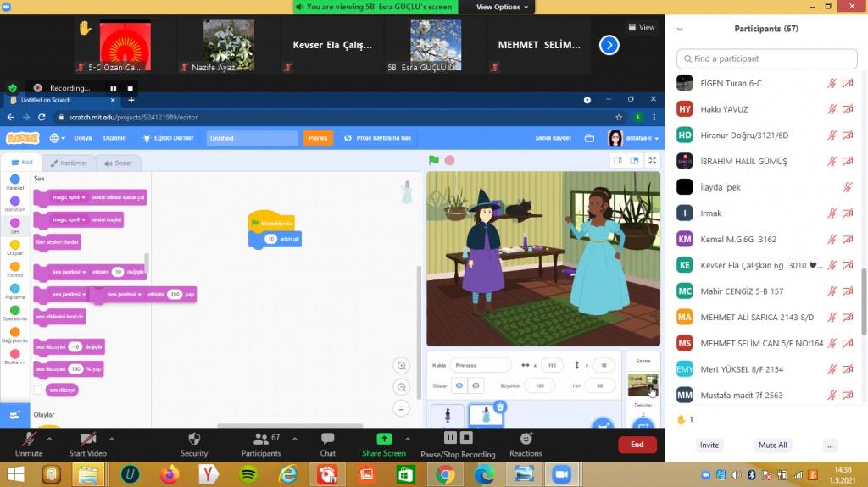Delete the selected Princess sprite
Image resolution: width=868 pixels, height=487 pixels.
(x=500, y=407)
